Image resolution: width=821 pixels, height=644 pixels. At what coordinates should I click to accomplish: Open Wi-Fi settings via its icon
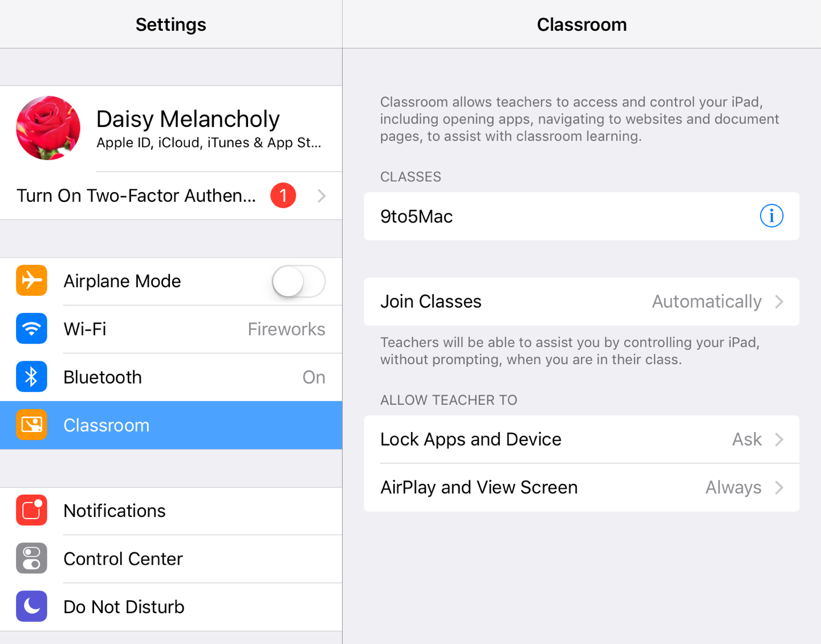click(31, 329)
